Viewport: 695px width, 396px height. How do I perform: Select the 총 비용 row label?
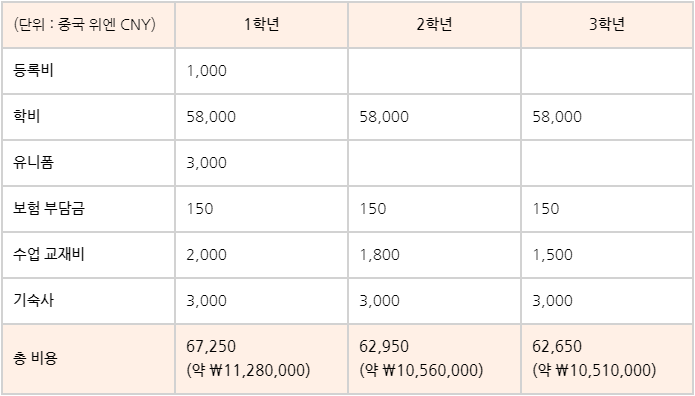[x=35, y=358]
